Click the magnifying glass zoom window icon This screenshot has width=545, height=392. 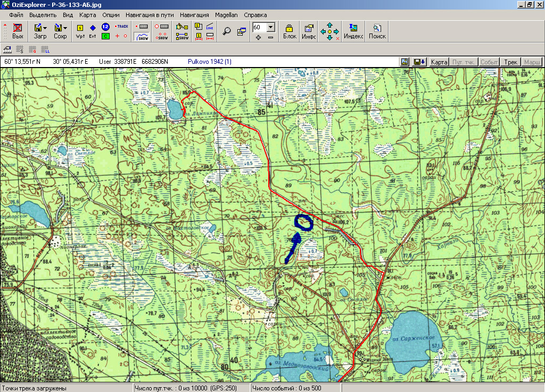227,31
